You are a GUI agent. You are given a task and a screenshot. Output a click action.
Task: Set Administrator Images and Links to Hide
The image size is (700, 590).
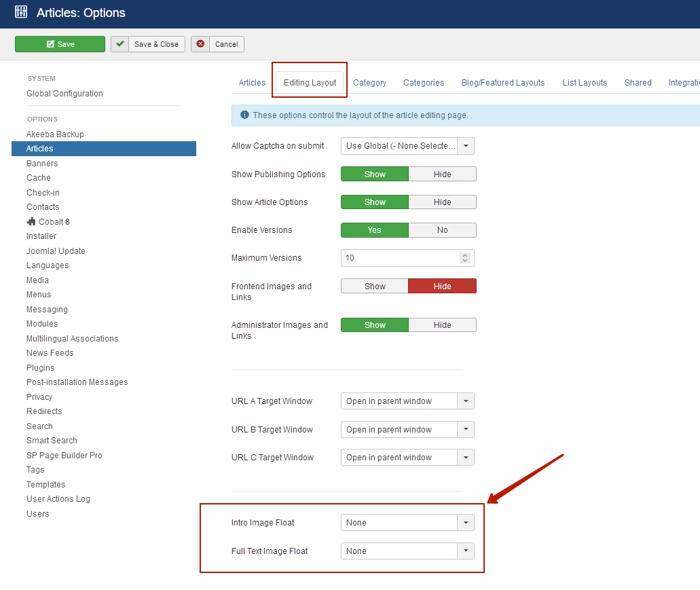point(442,325)
